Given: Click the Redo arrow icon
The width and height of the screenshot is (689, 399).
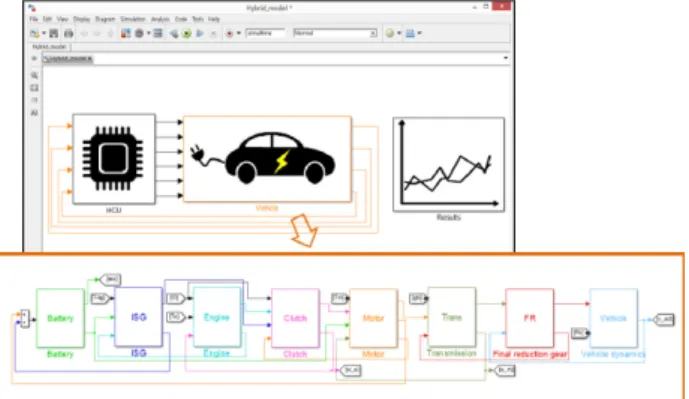Looking at the screenshot, I should [x=97, y=33].
